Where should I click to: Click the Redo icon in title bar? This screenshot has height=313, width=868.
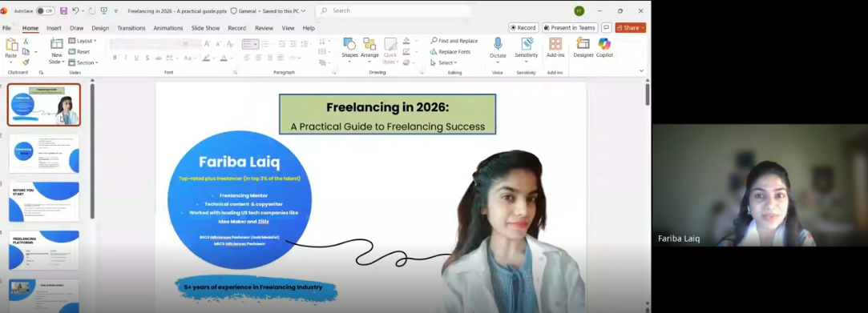[x=91, y=11]
